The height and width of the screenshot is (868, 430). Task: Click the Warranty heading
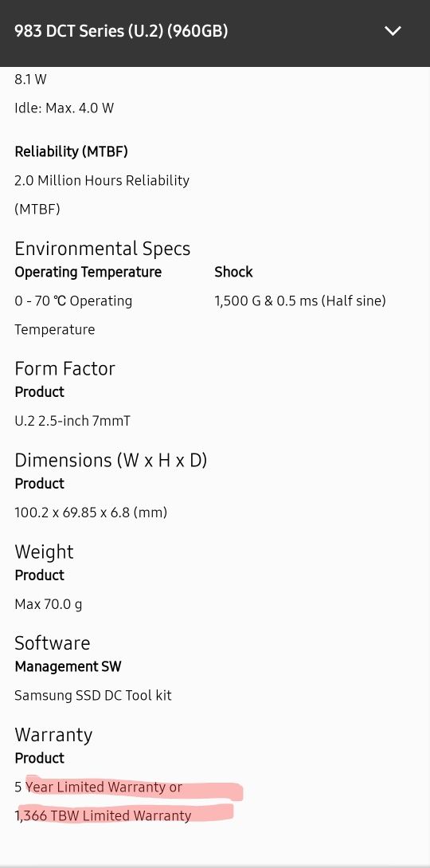point(53,735)
